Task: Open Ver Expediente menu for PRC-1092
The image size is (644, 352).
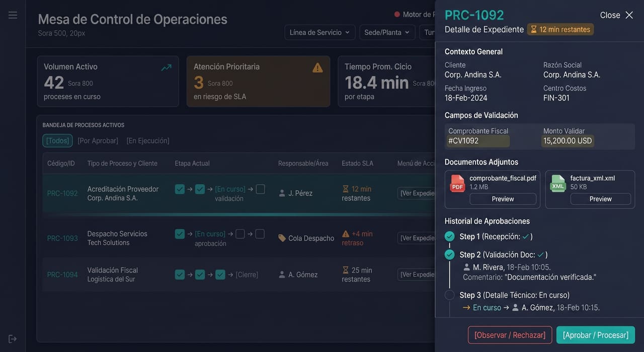Action: 417,193
